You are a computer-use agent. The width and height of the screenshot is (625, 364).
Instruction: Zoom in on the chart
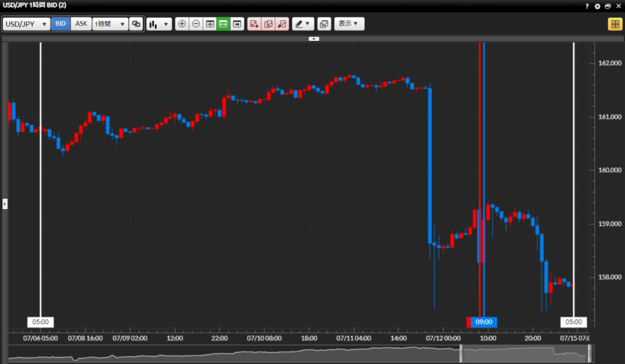pyautogui.click(x=182, y=24)
